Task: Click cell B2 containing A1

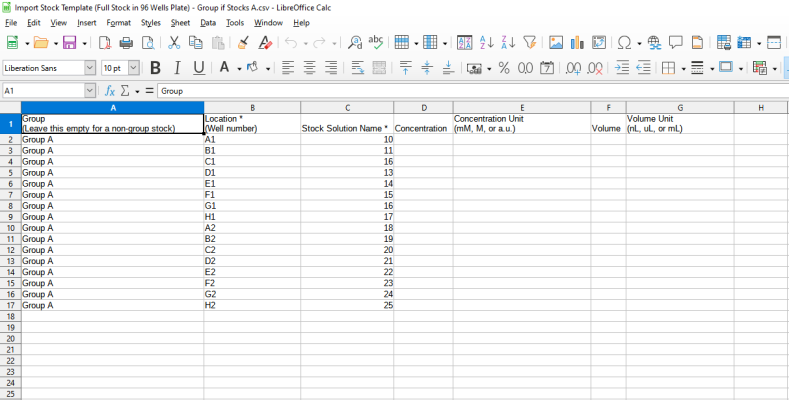Action: [251, 140]
